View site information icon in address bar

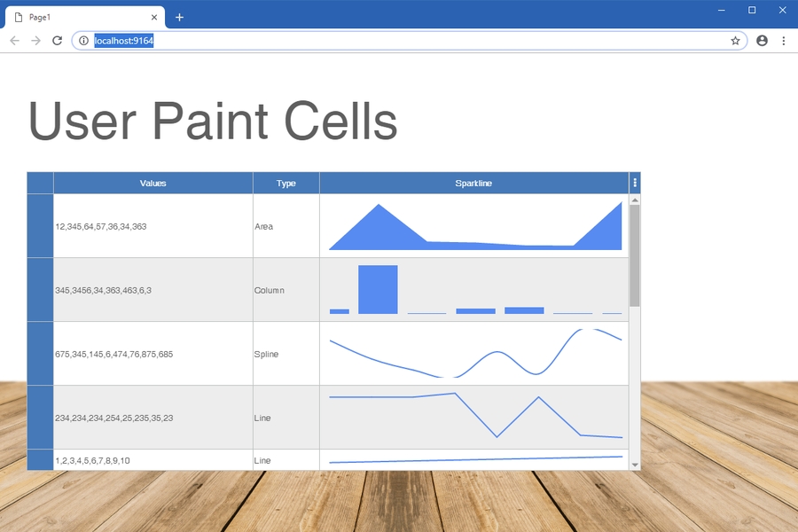click(83, 41)
